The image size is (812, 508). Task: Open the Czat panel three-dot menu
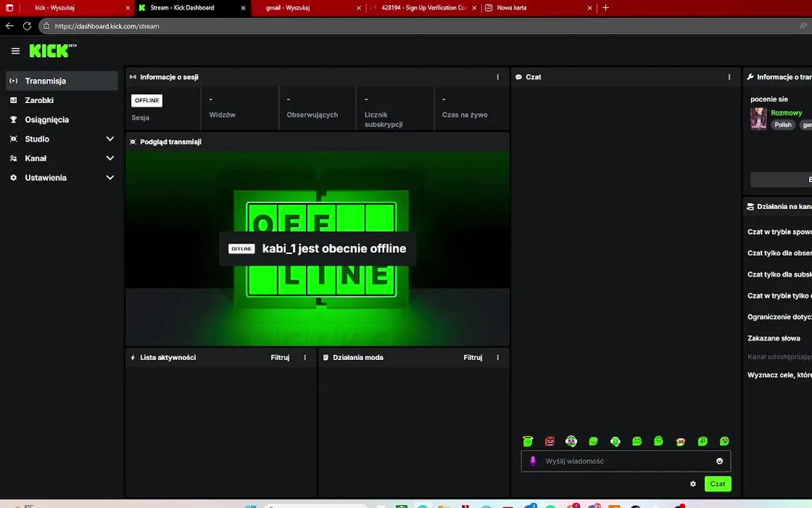pyautogui.click(x=729, y=77)
